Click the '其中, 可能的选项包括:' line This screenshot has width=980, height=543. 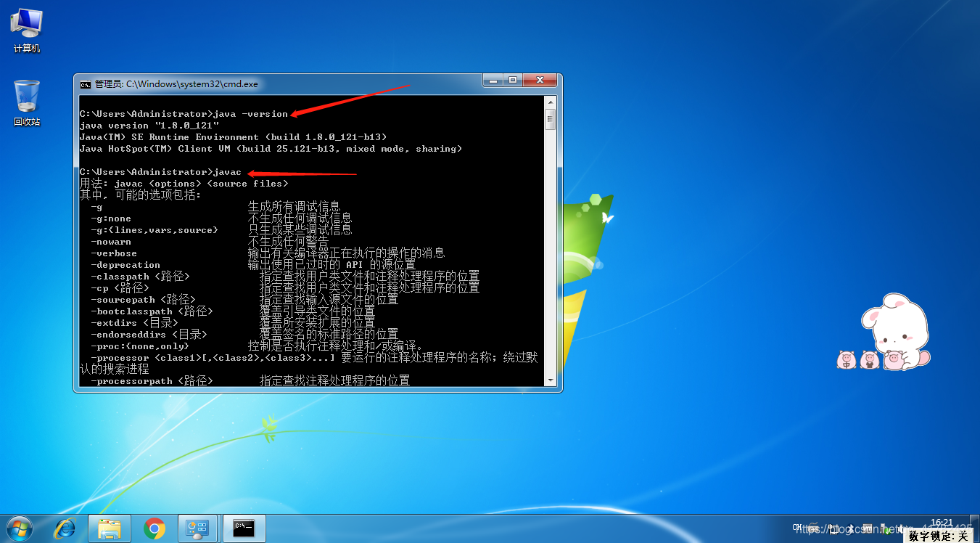(140, 195)
